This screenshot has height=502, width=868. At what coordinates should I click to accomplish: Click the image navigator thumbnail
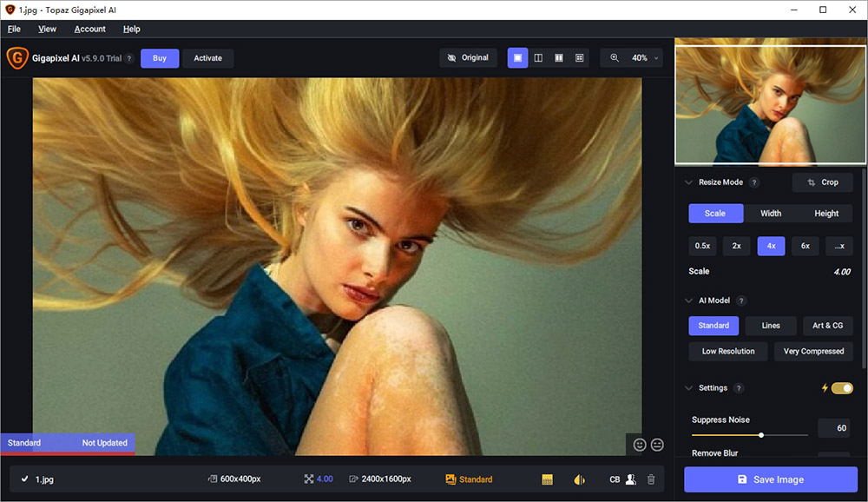(x=770, y=102)
